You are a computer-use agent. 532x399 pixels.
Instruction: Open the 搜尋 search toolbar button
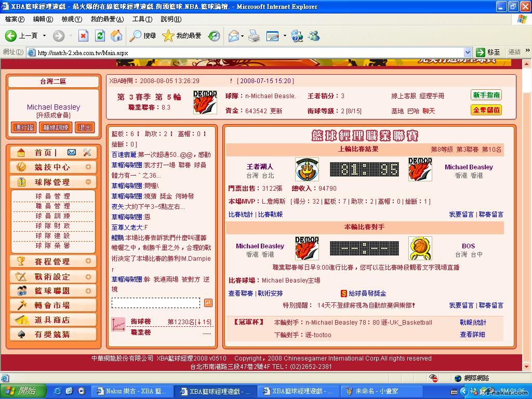coord(142,36)
